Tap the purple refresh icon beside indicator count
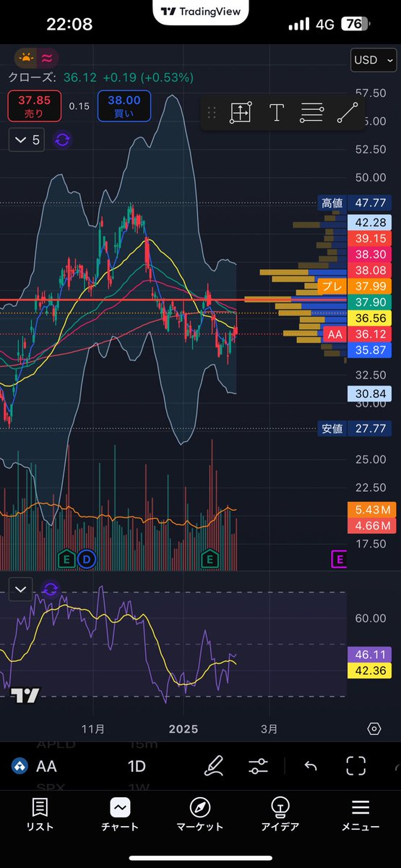 [62, 140]
